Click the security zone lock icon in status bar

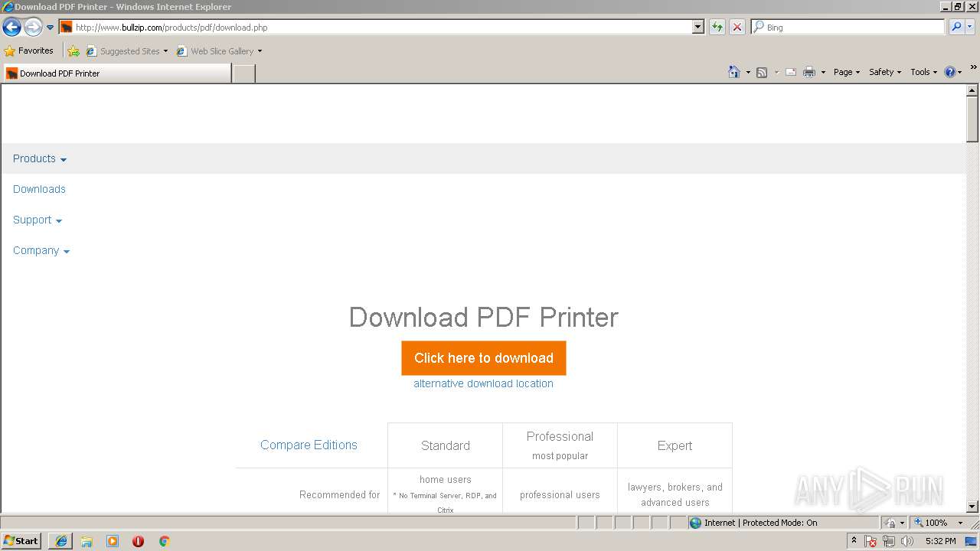(x=890, y=523)
